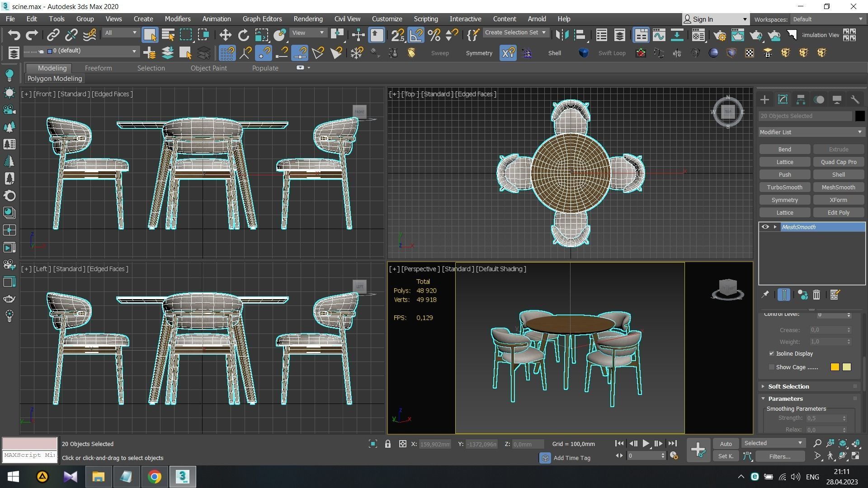
Task: Open the Graph Editors menu
Action: click(262, 19)
